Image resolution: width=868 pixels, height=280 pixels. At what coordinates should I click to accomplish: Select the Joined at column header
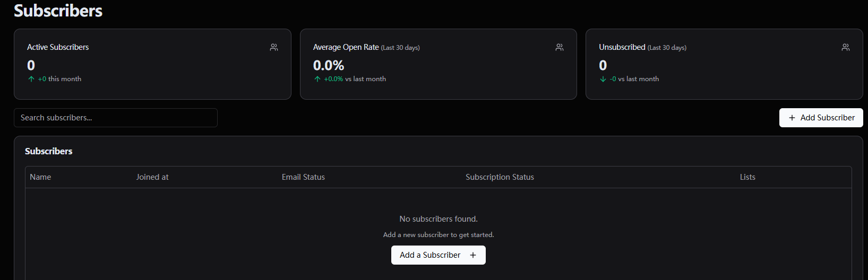click(152, 177)
